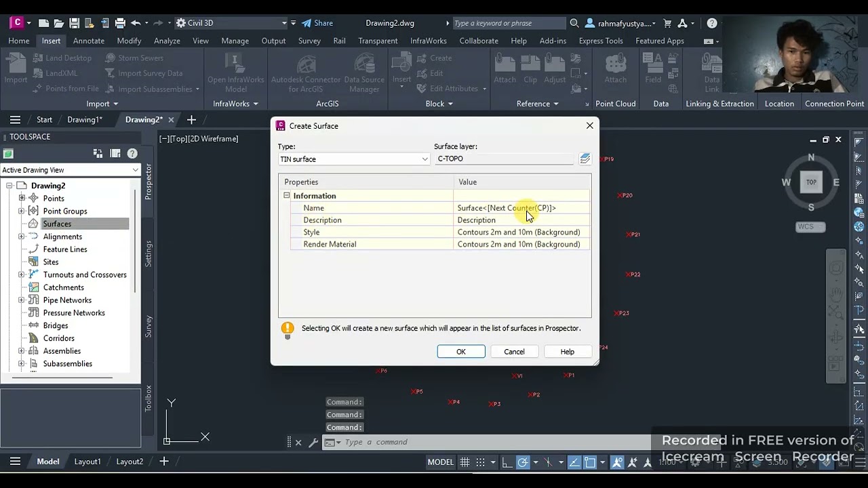Viewport: 868px width, 488px height.
Task: Open the Active Drawing View dropdown
Action: click(x=70, y=170)
